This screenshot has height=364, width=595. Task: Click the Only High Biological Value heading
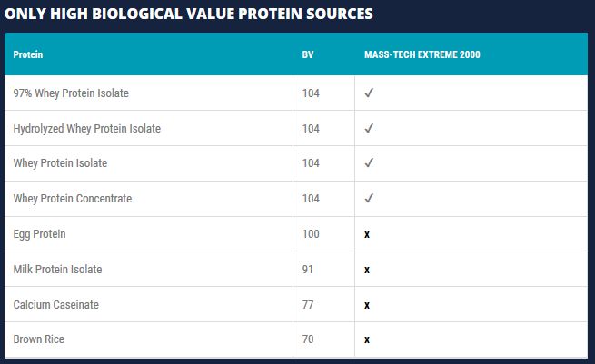189,14
